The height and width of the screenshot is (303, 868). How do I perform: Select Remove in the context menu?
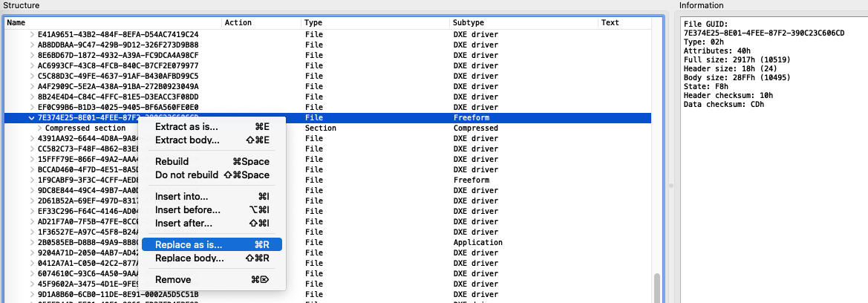pos(212,280)
